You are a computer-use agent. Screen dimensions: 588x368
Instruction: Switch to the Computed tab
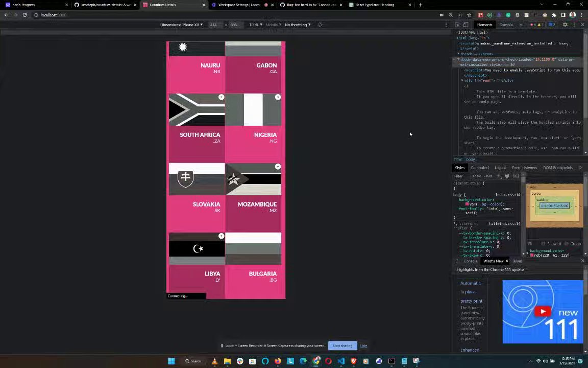pyautogui.click(x=480, y=168)
